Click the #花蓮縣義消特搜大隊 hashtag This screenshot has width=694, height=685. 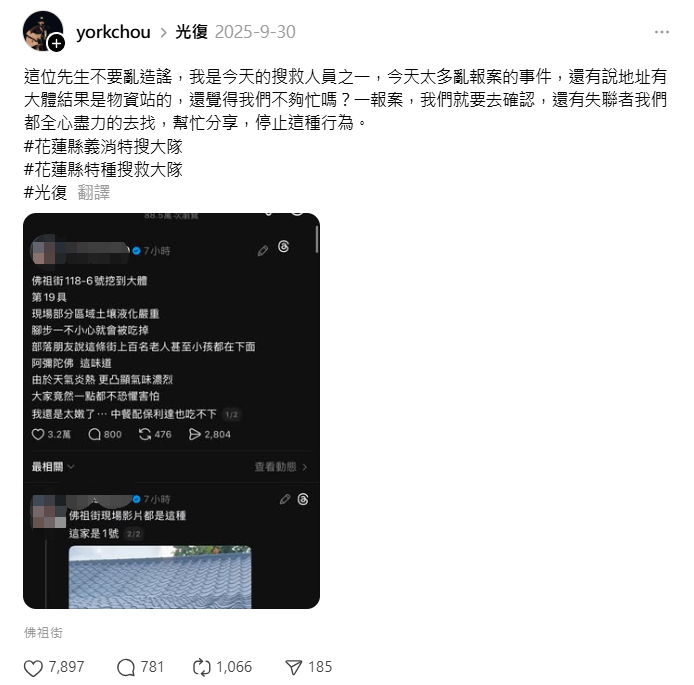103,146
